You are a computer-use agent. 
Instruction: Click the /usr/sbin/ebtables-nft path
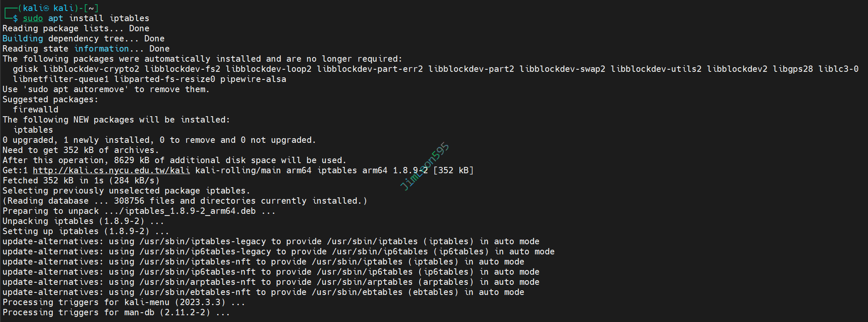coord(195,292)
